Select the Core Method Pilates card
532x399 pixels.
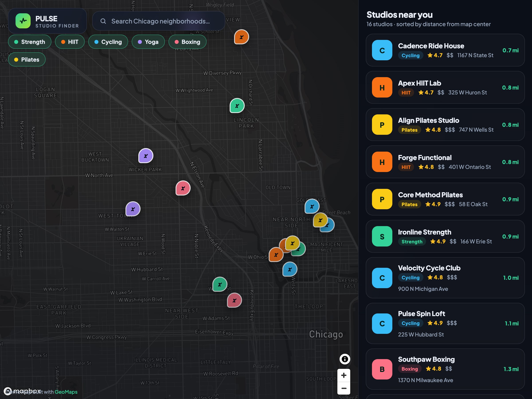(x=445, y=199)
